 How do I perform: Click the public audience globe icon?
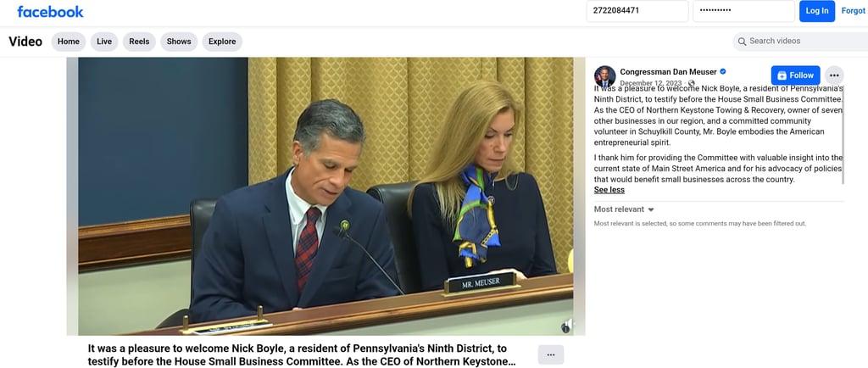[x=692, y=83]
